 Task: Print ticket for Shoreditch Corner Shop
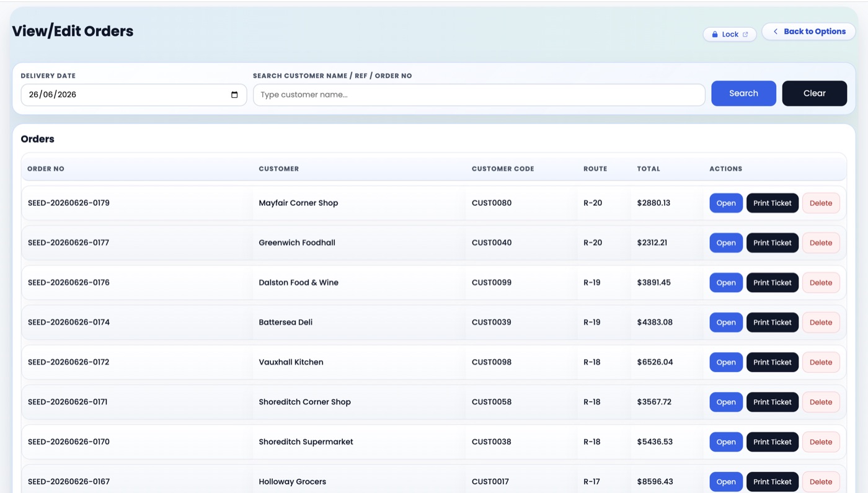click(773, 402)
